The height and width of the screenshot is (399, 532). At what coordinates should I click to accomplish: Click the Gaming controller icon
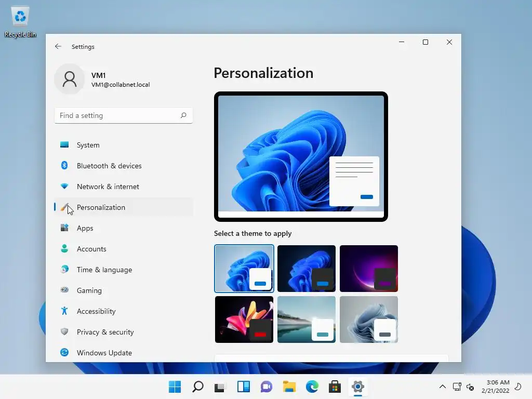tap(64, 290)
